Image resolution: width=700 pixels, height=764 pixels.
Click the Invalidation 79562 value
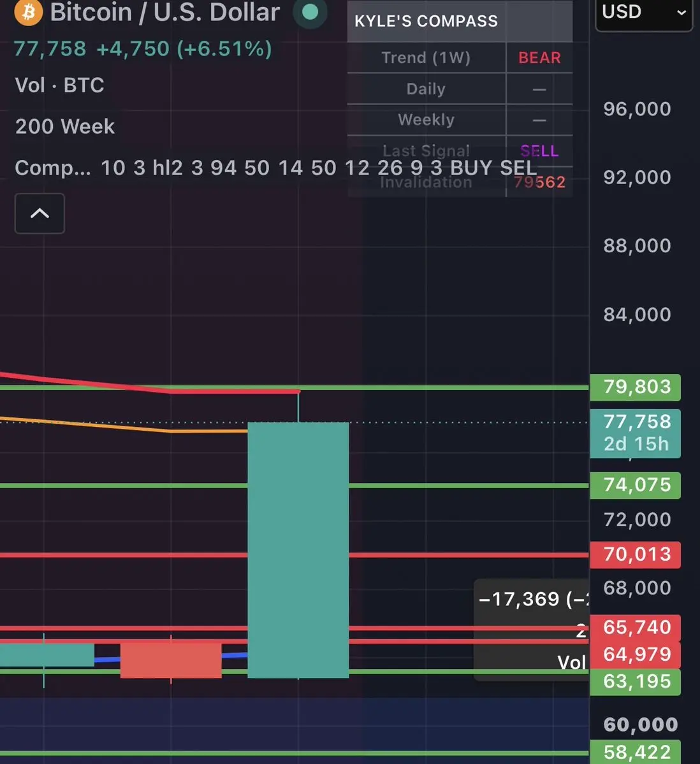click(539, 182)
